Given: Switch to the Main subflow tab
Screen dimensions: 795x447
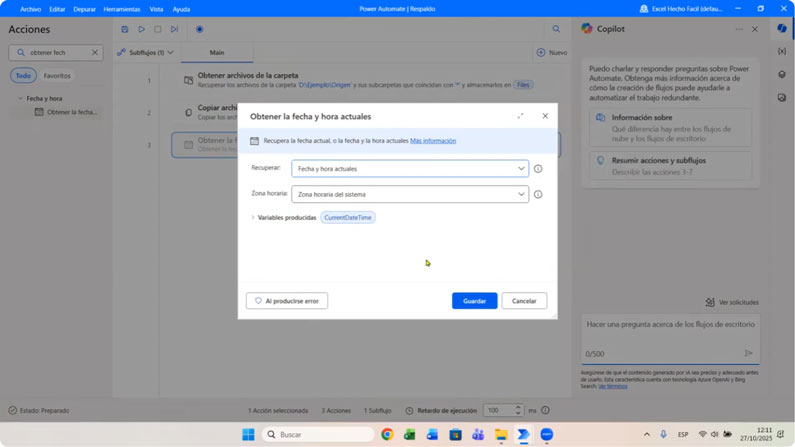Looking at the screenshot, I should 217,53.
